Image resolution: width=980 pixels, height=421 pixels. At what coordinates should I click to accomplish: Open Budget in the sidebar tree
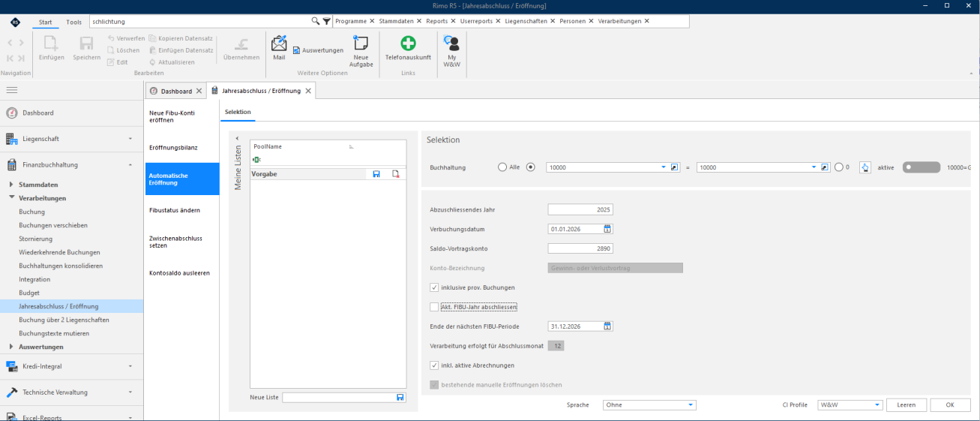click(29, 293)
